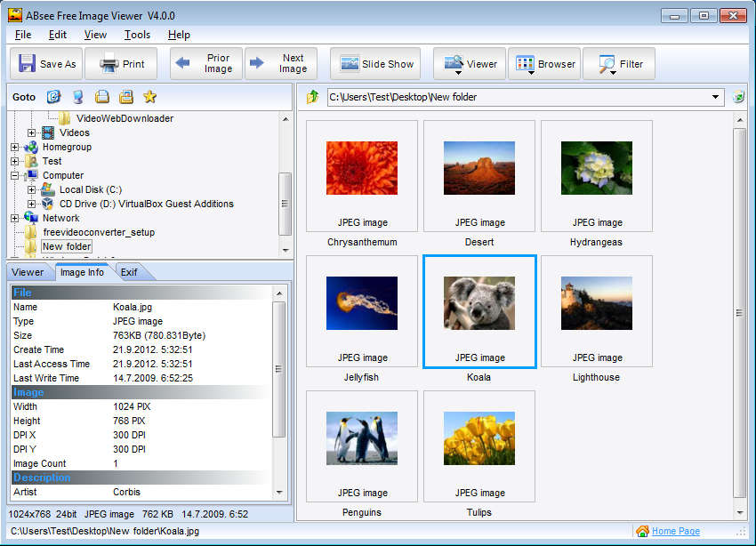The width and height of the screenshot is (756, 546).
Task: Open the Tools menu
Action: [137, 35]
